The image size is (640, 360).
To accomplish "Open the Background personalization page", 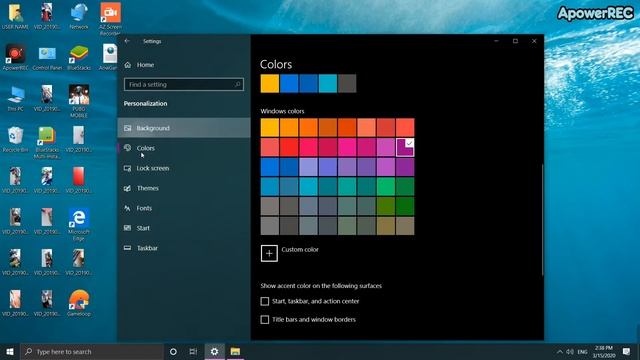I will pos(184,128).
